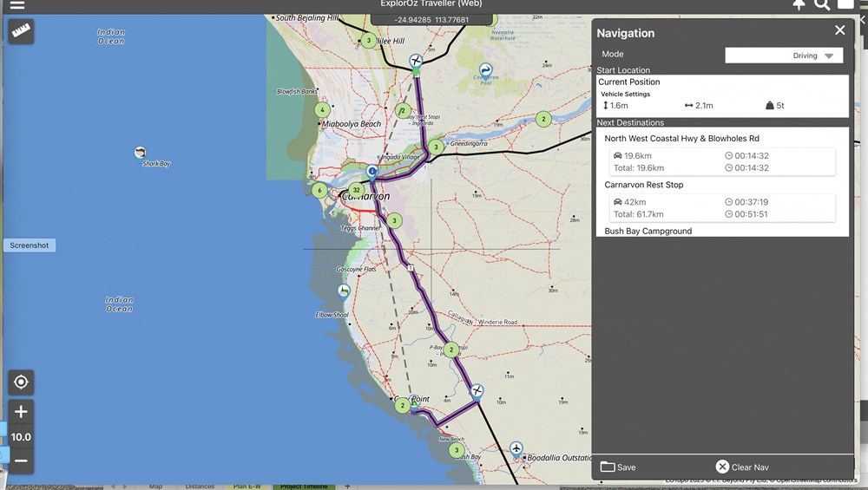Open the Driving mode dropdown

pyautogui.click(x=783, y=56)
